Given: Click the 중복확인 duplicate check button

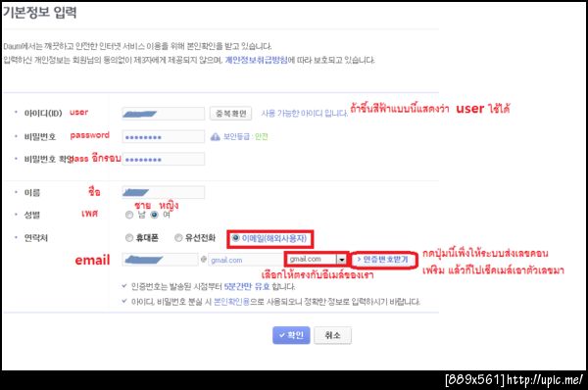Looking at the screenshot, I should [230, 114].
